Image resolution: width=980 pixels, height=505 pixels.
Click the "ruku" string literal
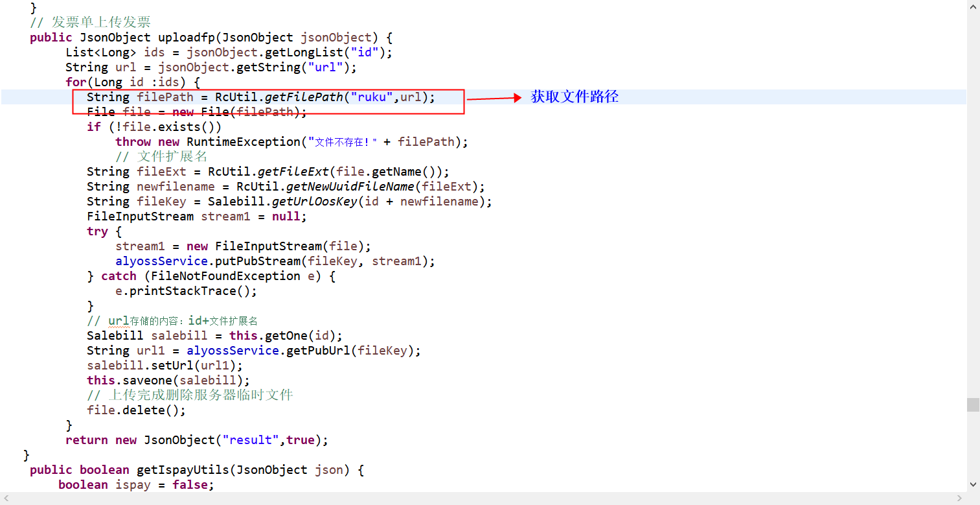[x=372, y=97]
